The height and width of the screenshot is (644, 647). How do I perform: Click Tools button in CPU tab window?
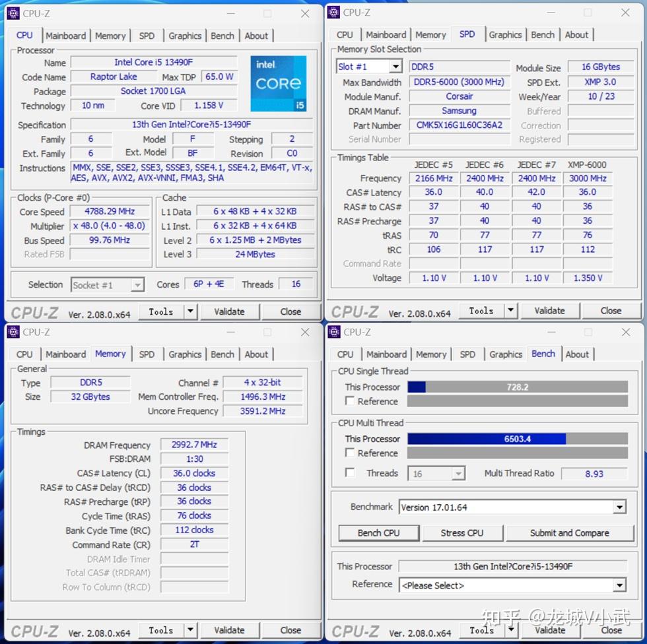161,311
